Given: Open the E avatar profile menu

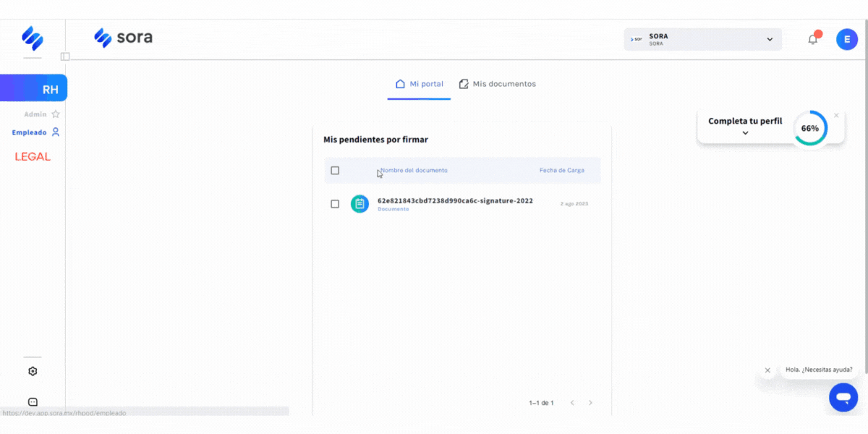Looking at the screenshot, I should coord(847,39).
